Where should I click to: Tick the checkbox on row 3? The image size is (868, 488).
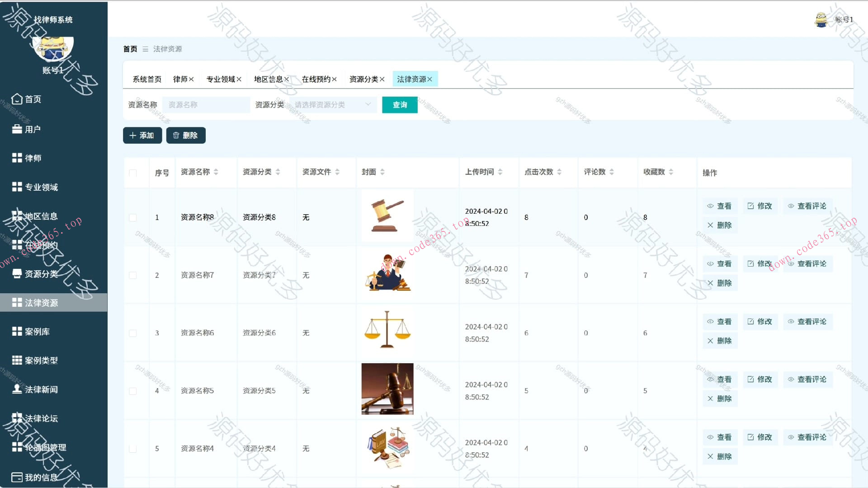pyautogui.click(x=132, y=333)
